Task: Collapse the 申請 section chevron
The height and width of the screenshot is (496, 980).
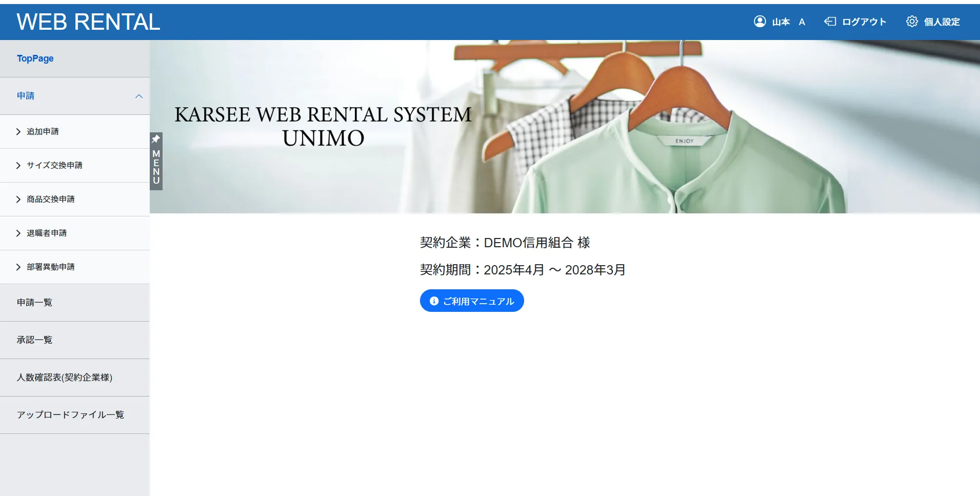Action: pyautogui.click(x=138, y=96)
